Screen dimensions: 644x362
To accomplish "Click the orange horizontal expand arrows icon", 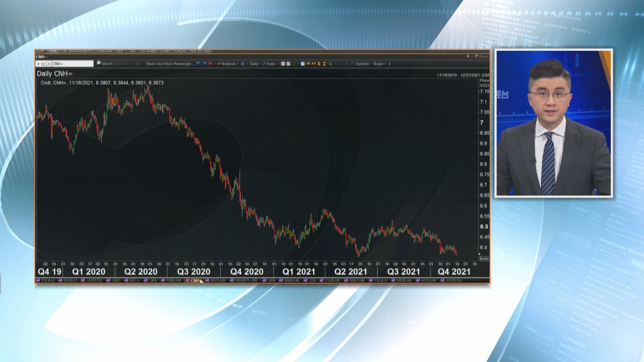I will coord(308,64).
